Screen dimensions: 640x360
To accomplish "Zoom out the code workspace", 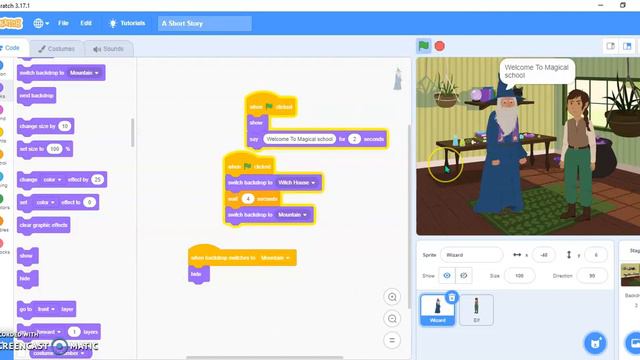I will click(392, 319).
